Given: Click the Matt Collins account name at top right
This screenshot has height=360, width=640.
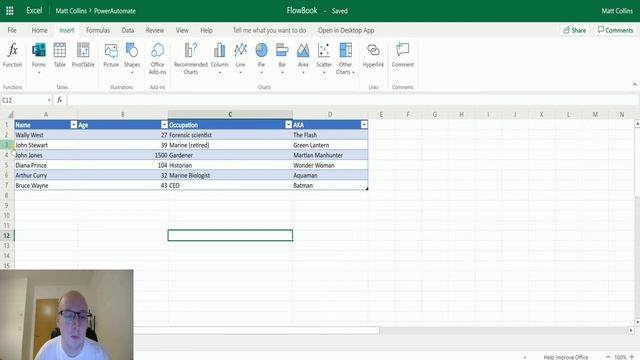Looking at the screenshot, I should point(617,11).
